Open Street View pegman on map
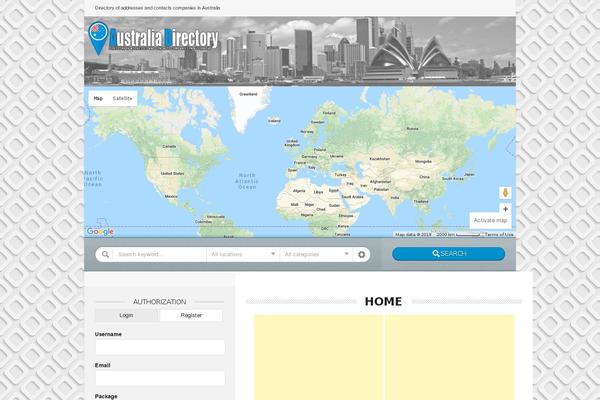 click(505, 193)
